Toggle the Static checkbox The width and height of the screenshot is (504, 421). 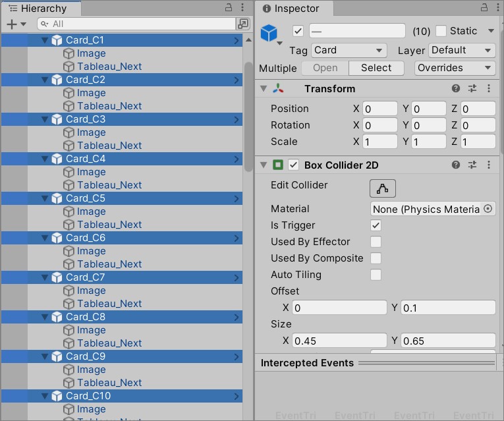pos(441,31)
